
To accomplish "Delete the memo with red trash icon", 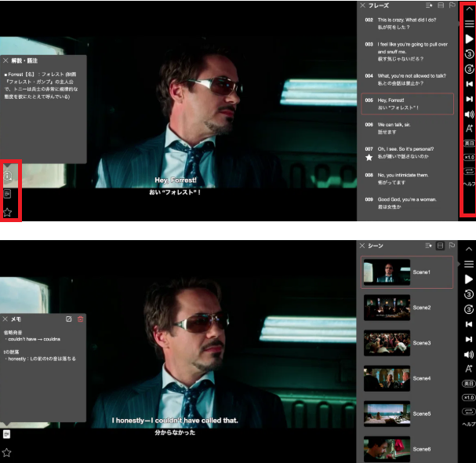I will 80,319.
